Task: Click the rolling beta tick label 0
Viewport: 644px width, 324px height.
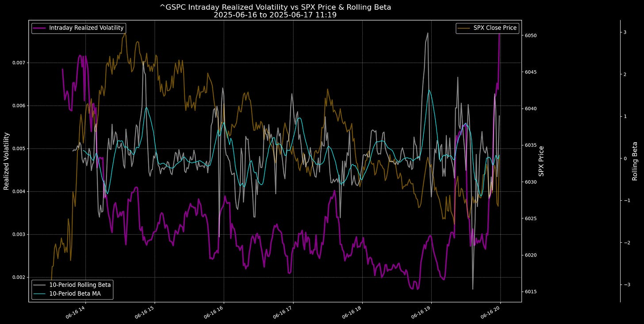Action: point(625,158)
